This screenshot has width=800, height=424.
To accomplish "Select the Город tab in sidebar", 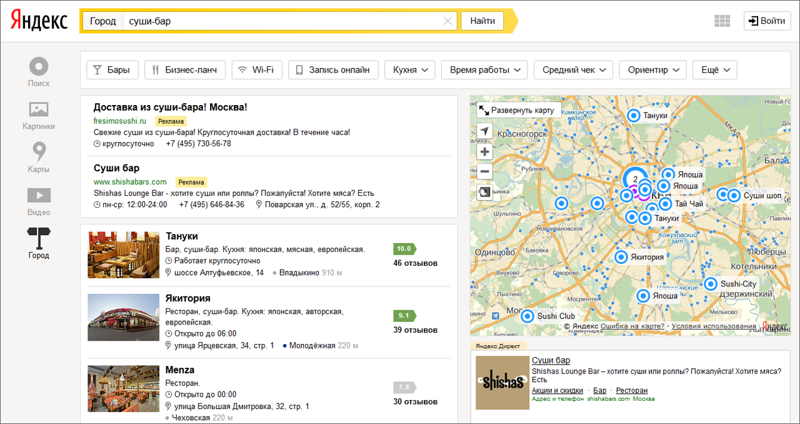I will pos(38,243).
